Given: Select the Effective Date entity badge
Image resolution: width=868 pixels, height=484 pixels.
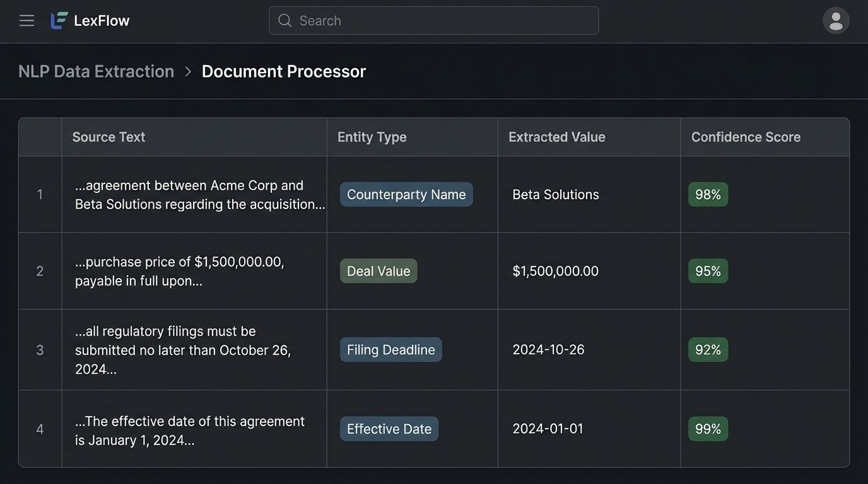Looking at the screenshot, I should point(389,429).
